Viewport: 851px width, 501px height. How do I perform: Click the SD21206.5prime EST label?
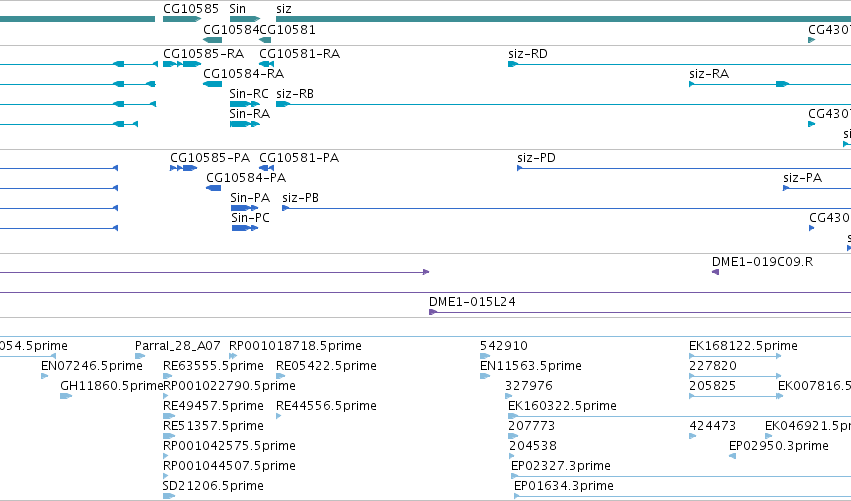pyautogui.click(x=213, y=486)
